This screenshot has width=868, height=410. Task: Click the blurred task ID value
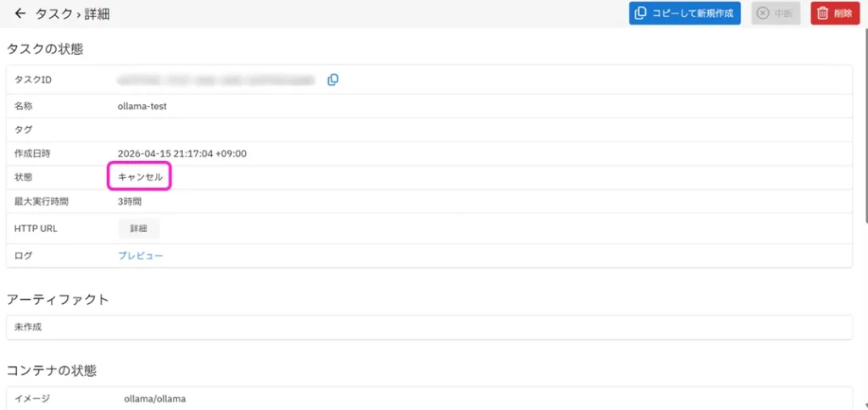pyautogui.click(x=216, y=80)
